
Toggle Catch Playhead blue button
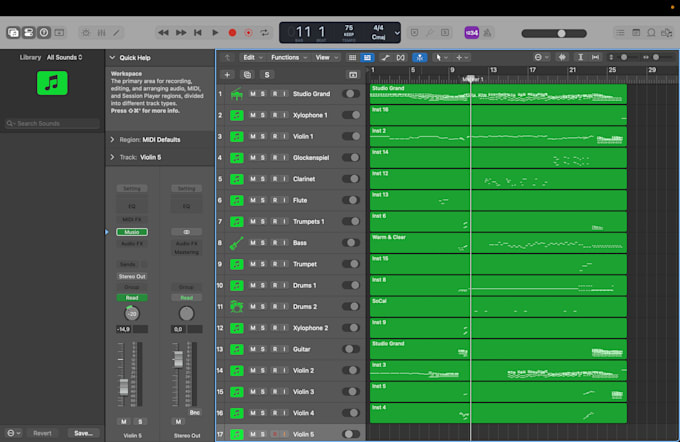419,57
